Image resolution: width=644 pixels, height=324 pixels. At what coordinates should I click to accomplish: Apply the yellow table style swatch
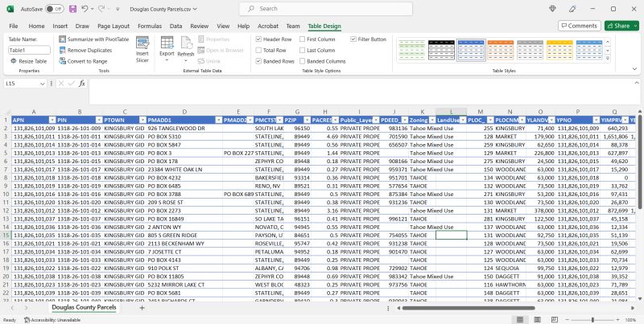559,50
